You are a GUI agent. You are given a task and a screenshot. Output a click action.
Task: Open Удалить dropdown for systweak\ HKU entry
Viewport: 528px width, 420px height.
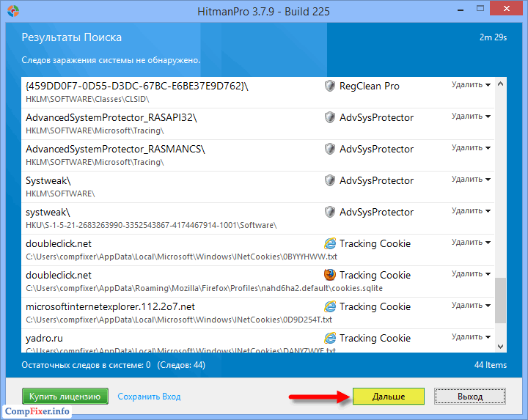point(471,211)
